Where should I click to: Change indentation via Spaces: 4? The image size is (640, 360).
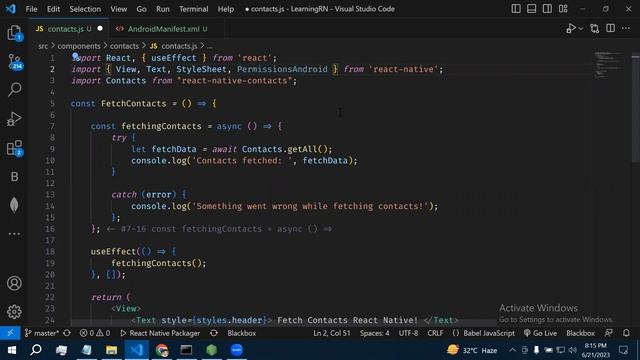coord(374,333)
